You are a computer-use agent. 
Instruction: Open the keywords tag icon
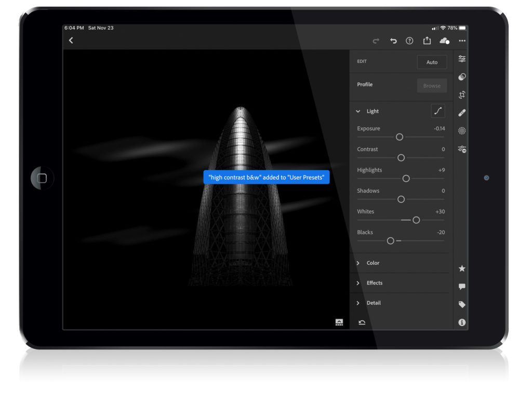(x=462, y=304)
